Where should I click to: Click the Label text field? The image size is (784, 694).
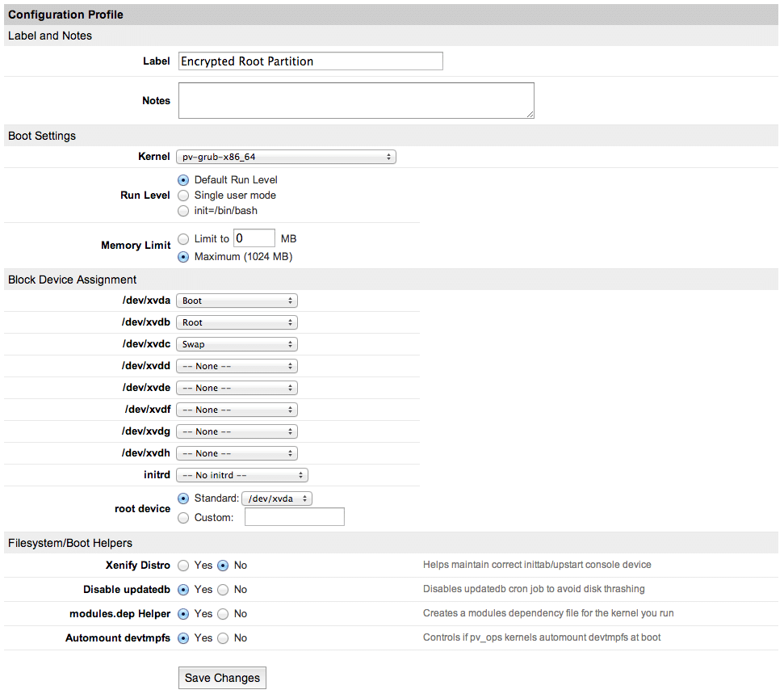pos(310,61)
